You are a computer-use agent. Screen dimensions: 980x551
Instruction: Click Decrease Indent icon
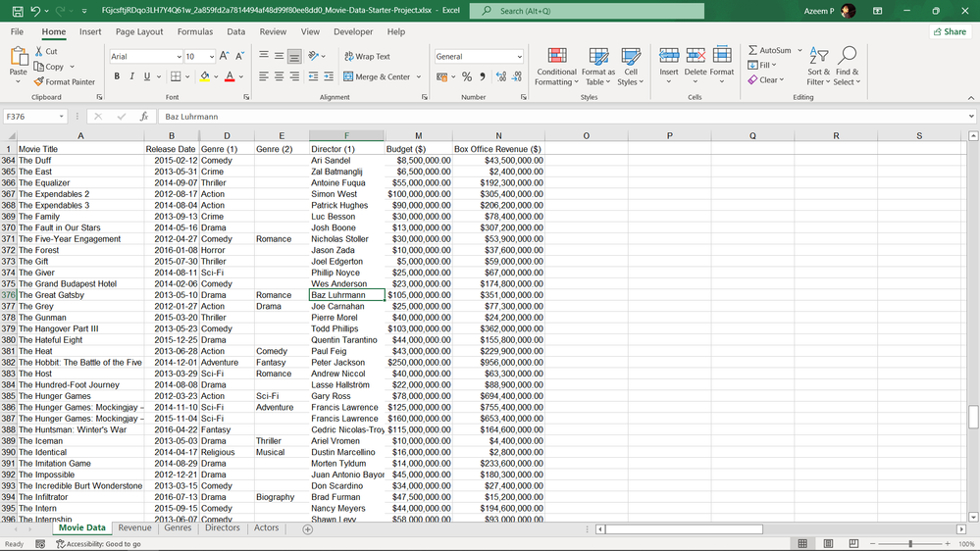click(313, 76)
